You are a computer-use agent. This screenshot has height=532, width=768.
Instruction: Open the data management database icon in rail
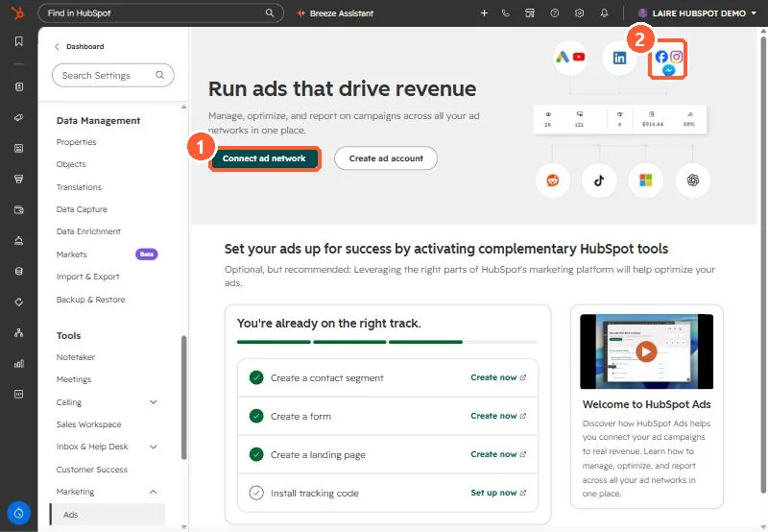coord(18,271)
